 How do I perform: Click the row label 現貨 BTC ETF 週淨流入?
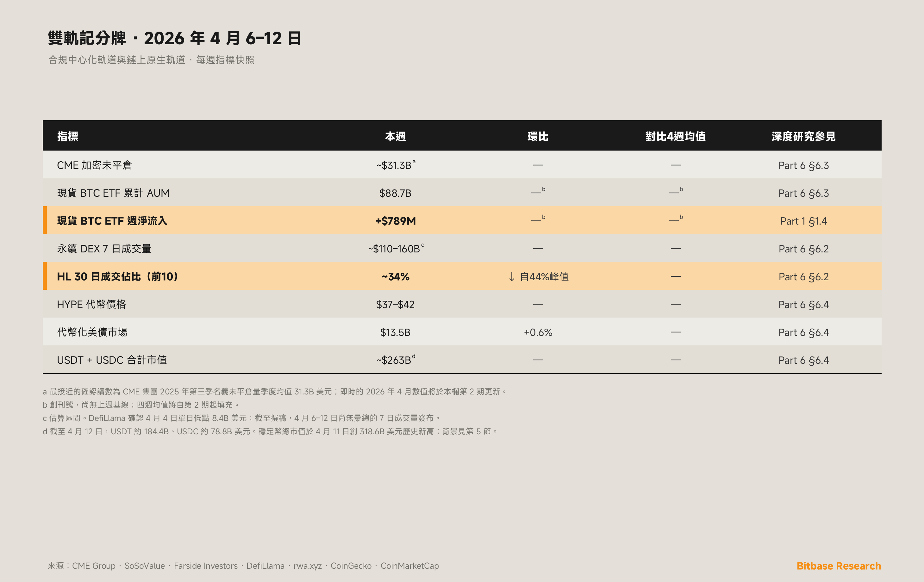coord(112,221)
